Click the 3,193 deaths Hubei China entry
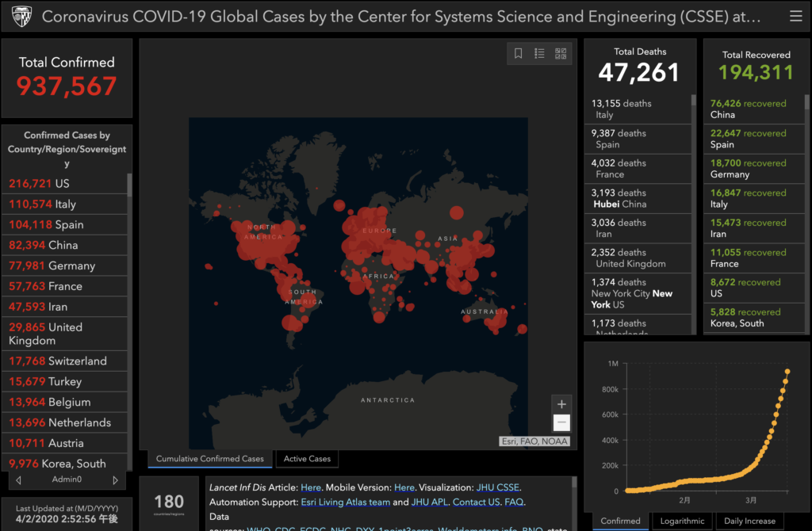 [638, 199]
